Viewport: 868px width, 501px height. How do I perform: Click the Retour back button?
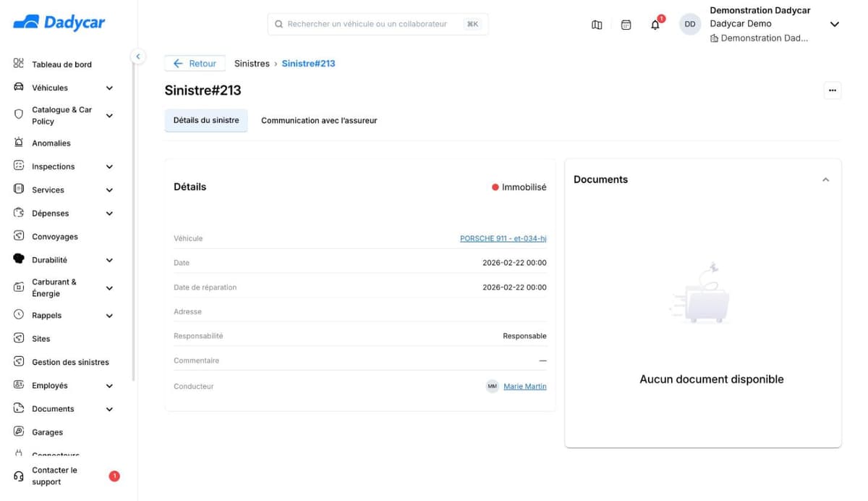click(195, 64)
